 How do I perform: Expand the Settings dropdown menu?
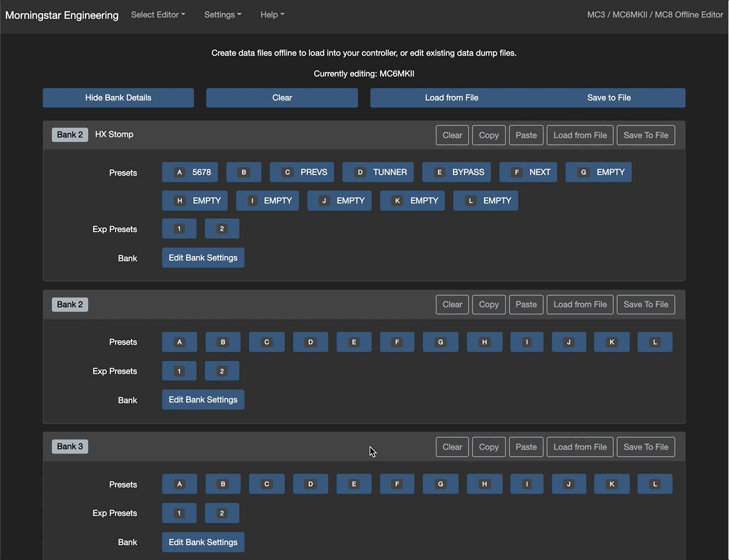pos(222,14)
